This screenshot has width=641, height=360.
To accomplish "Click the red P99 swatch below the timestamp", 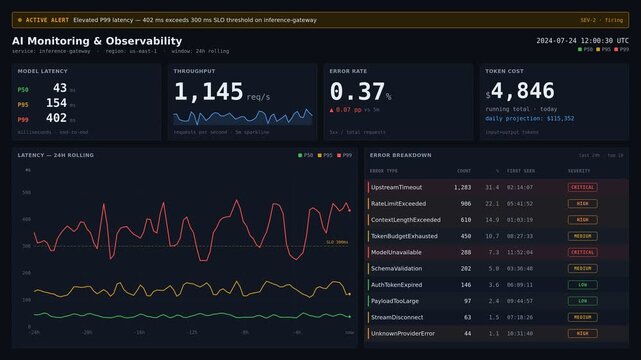I will tap(616, 49).
